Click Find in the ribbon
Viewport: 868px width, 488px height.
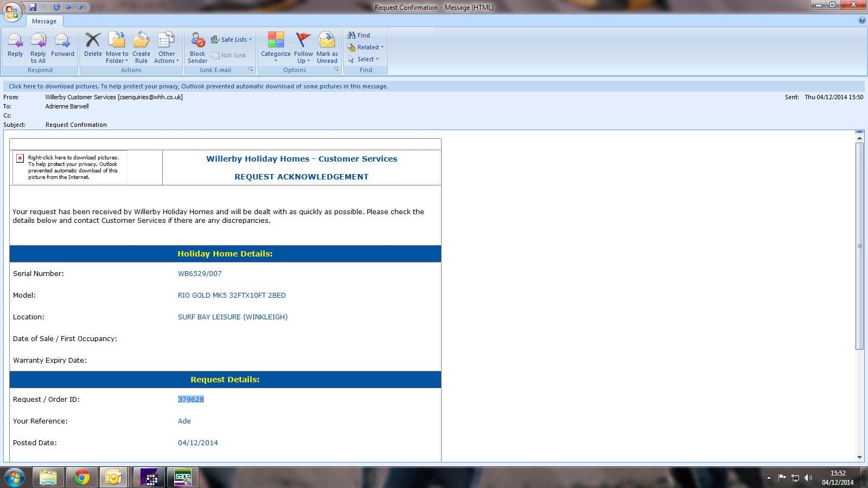(359, 35)
